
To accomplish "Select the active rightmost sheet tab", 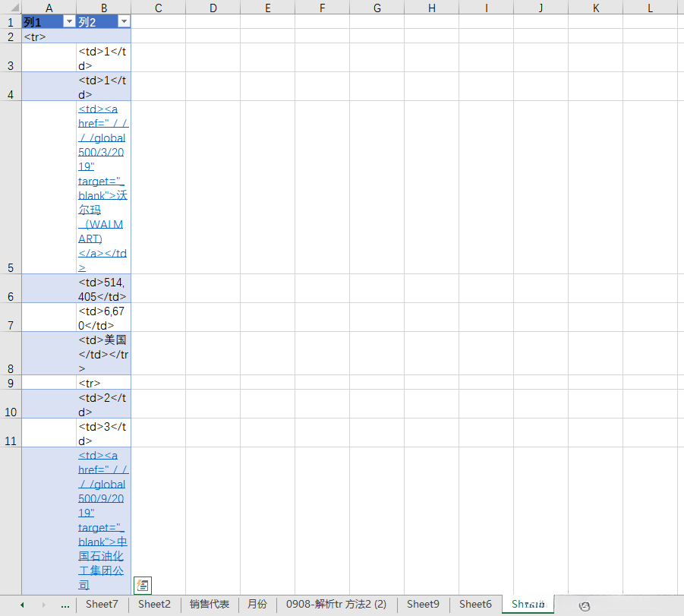I will click(x=528, y=604).
